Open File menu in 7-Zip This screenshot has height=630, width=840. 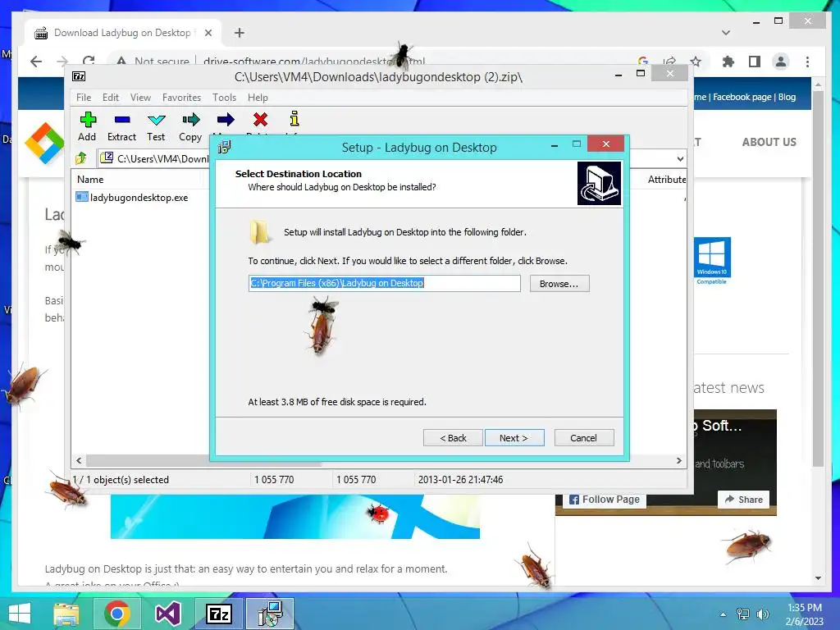click(84, 98)
